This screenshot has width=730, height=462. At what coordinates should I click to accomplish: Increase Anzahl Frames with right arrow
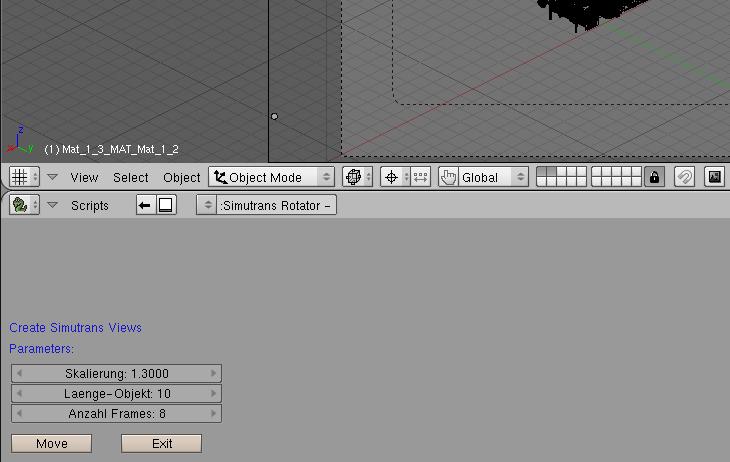tap(213, 413)
